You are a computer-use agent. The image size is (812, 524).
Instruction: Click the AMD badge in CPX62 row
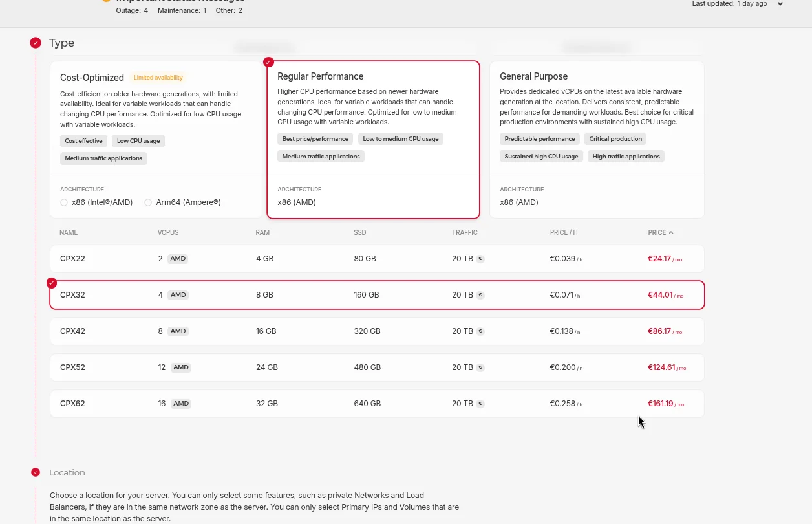click(x=181, y=404)
